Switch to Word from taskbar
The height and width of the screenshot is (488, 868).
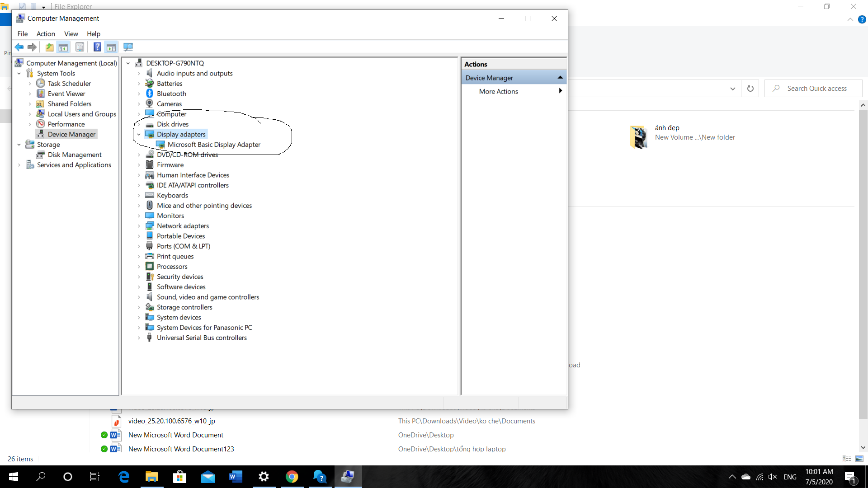click(x=236, y=477)
